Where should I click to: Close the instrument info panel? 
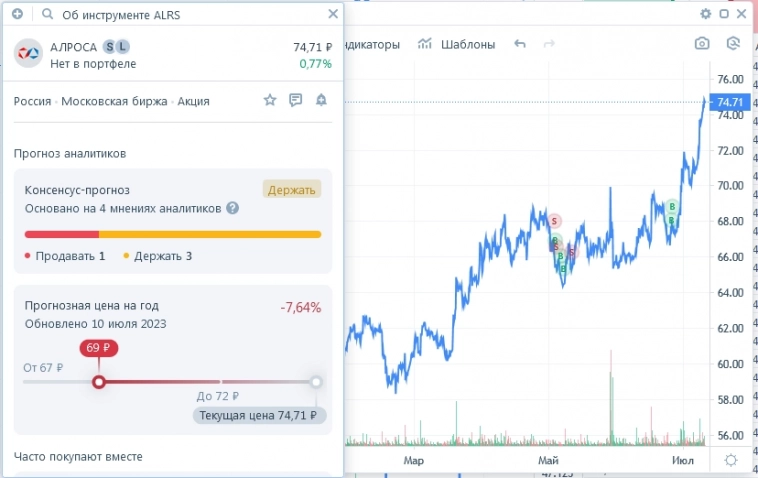point(333,14)
